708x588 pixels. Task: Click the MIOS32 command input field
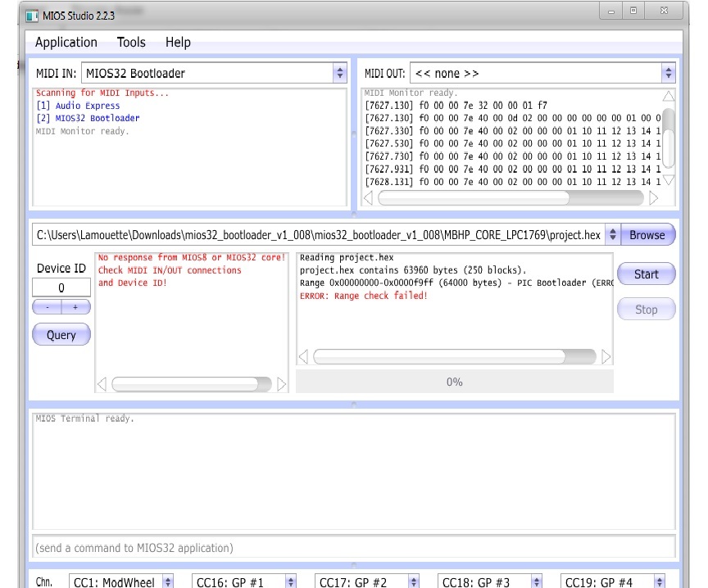pyautogui.click(x=353, y=548)
